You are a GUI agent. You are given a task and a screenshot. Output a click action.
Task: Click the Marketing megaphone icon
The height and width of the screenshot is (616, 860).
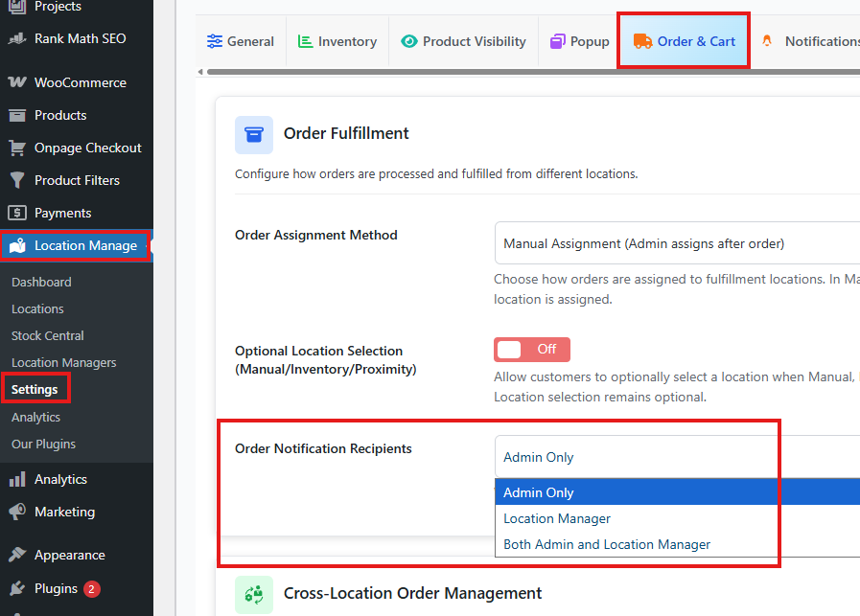click(x=17, y=512)
